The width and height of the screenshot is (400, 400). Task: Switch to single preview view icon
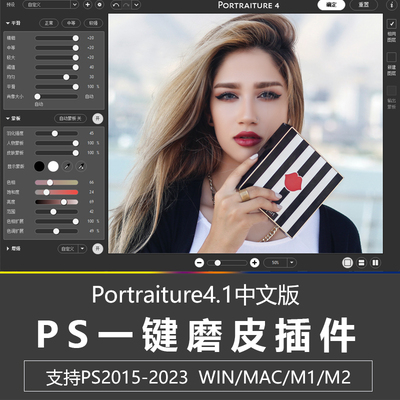click(x=348, y=263)
